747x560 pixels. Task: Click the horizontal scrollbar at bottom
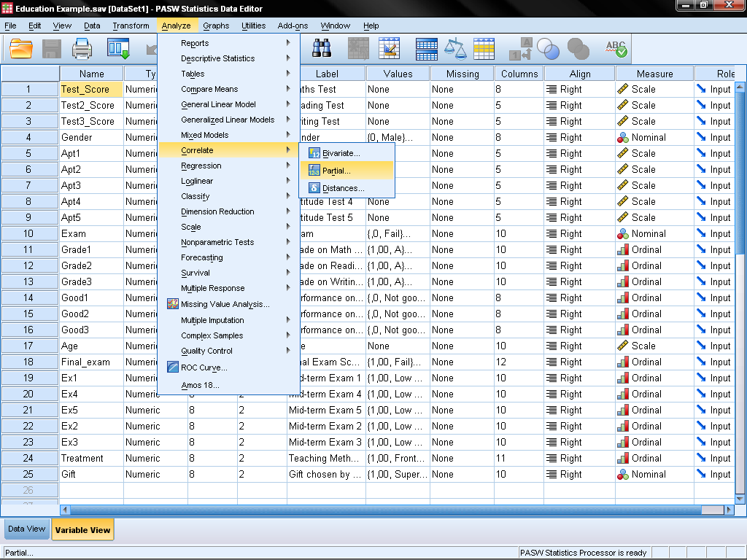pos(394,510)
